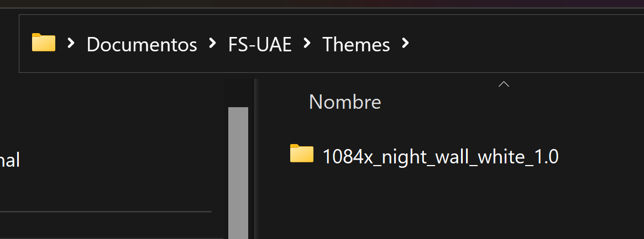Select the Themes breadcrumb segment
Viewport: 644px width, 239px height.
click(x=356, y=44)
